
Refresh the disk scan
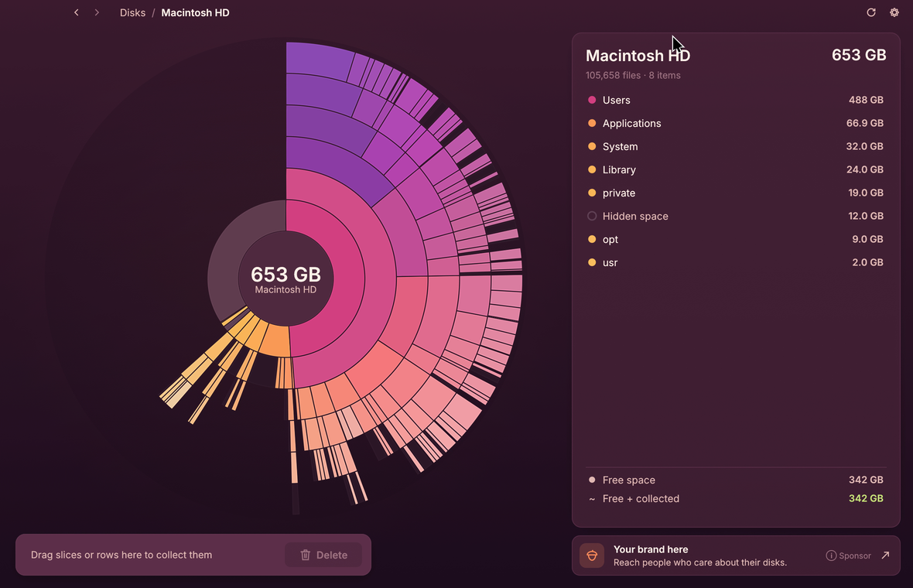click(x=871, y=12)
